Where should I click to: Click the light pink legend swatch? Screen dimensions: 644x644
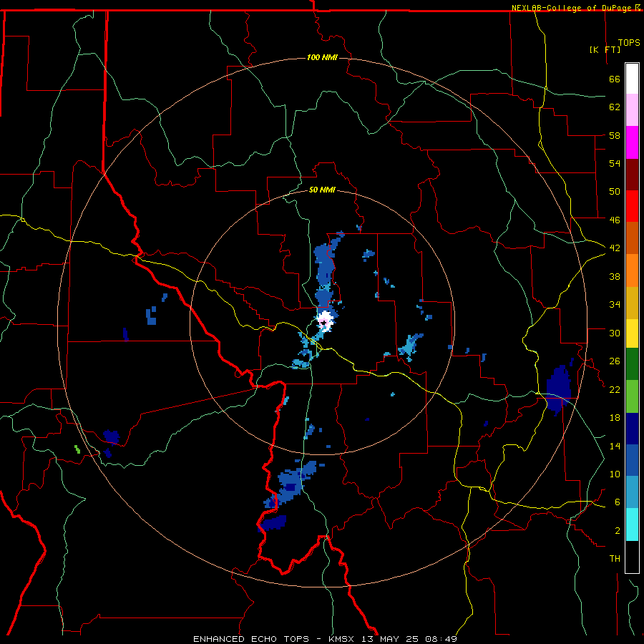pos(632,110)
